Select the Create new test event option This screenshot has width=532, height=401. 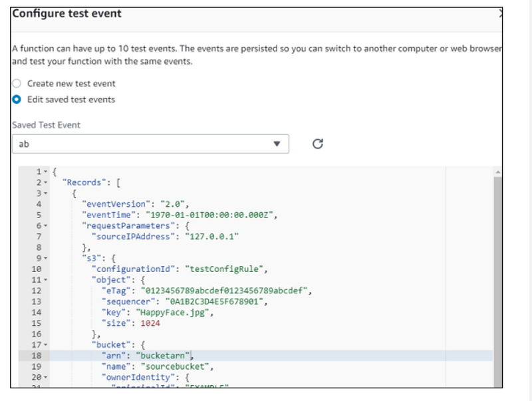pos(17,84)
